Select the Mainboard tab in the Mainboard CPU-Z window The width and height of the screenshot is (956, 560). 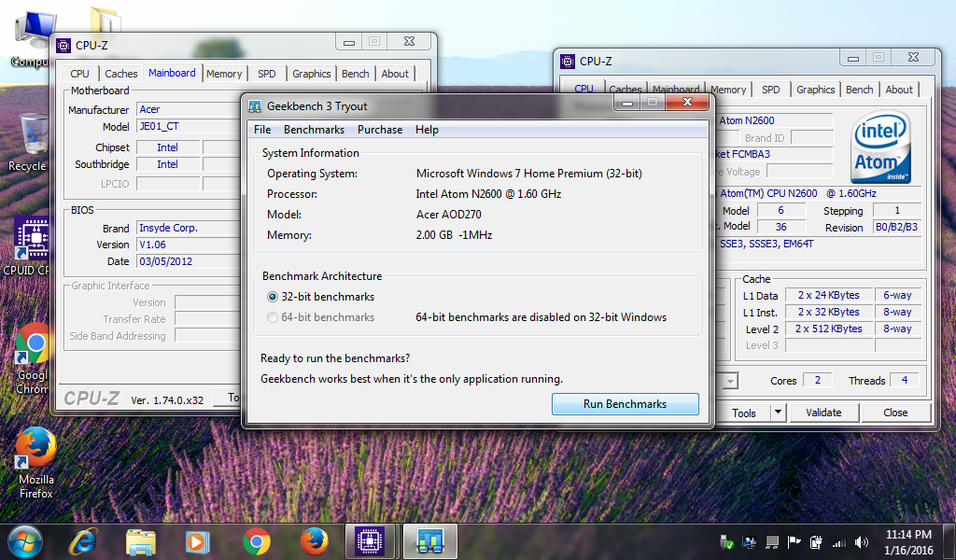(x=172, y=73)
